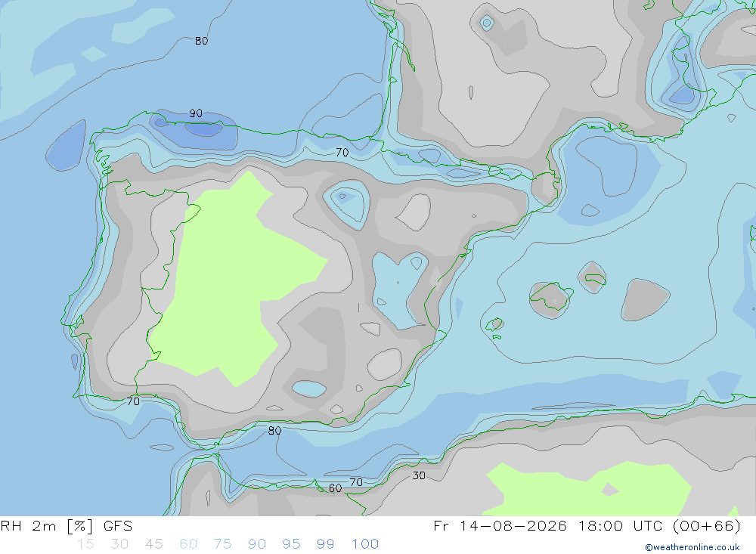Click the legend value 60
756x554 pixels.
tap(188, 544)
